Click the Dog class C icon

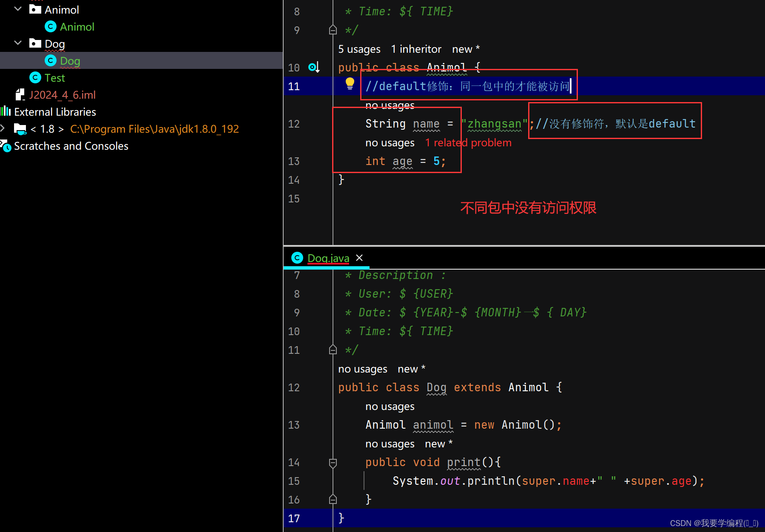[51, 60]
